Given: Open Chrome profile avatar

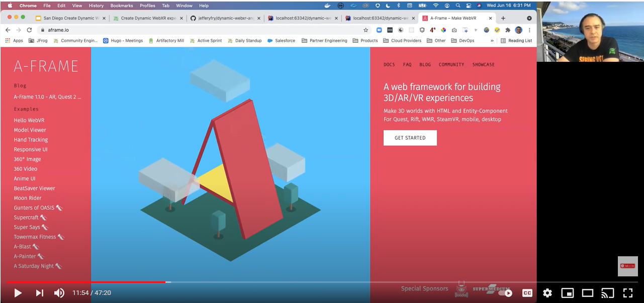Looking at the screenshot, I should pyautogui.click(x=518, y=30).
